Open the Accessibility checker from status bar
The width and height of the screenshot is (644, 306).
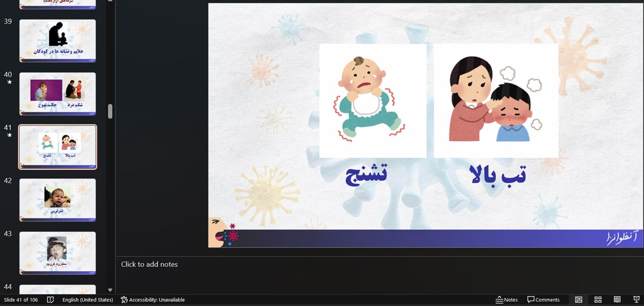[x=153, y=300]
